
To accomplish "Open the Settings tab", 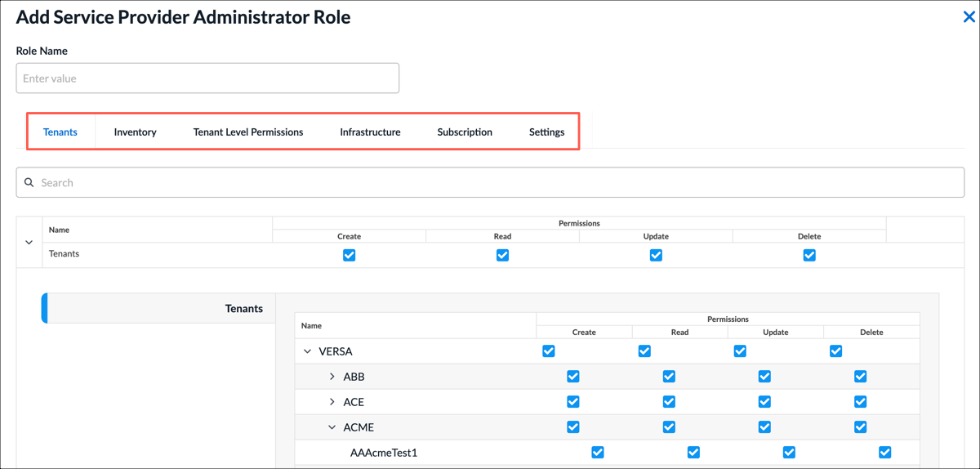I will 547,132.
